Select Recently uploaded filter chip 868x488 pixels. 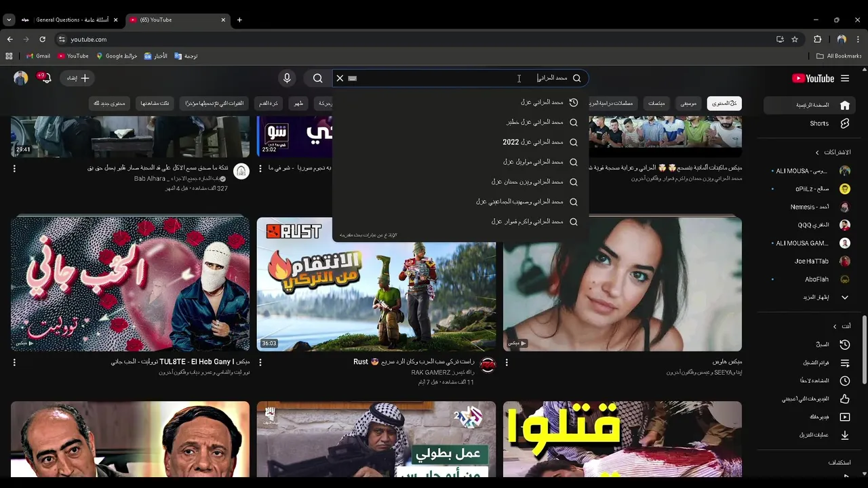pos(215,103)
